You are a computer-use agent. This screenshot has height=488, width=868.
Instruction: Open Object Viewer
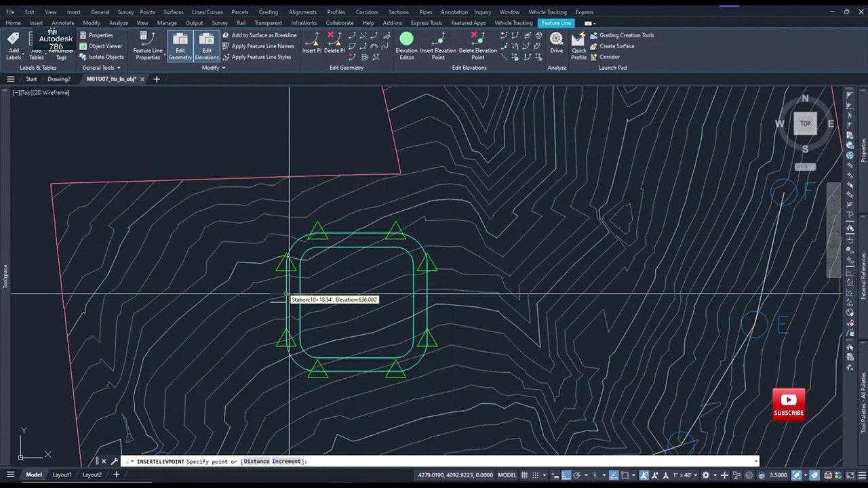[x=100, y=46]
